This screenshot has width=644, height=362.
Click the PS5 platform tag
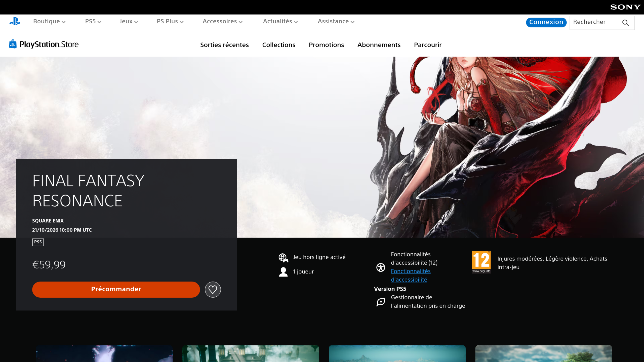click(x=38, y=242)
